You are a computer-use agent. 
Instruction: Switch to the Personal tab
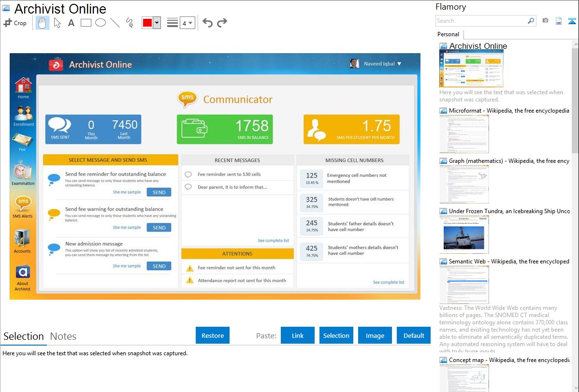coord(448,34)
